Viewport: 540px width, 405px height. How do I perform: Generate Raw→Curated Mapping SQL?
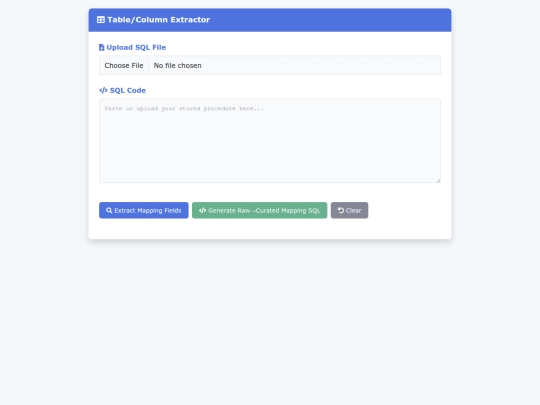coord(260,210)
